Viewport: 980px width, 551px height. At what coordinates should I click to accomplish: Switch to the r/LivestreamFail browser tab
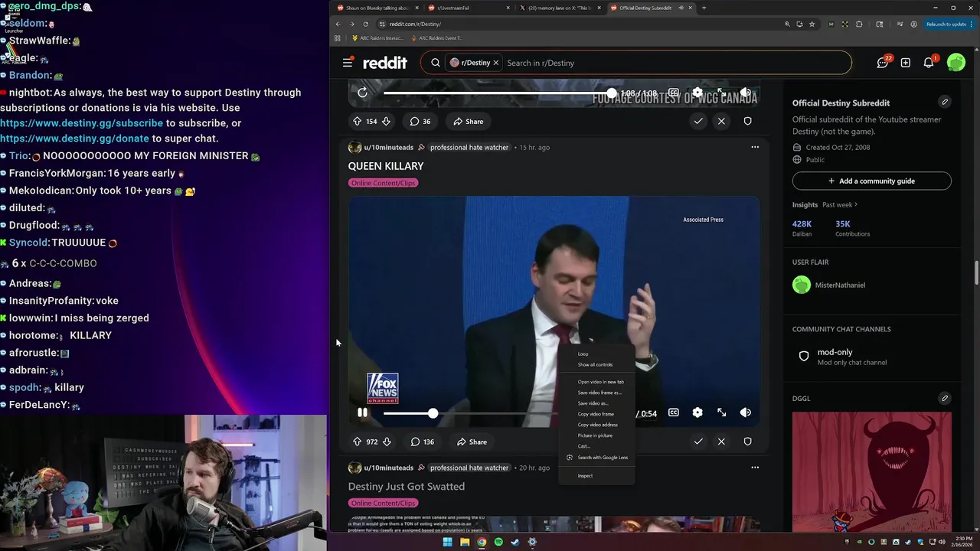(468, 8)
